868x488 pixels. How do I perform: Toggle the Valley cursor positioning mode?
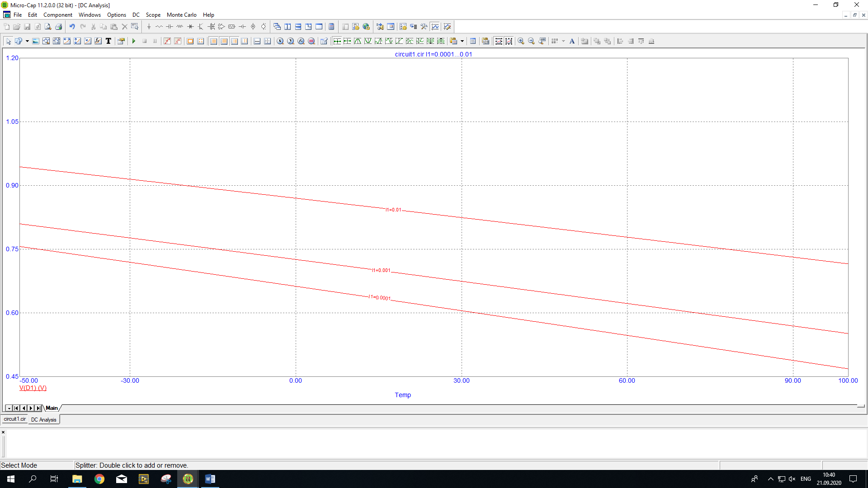click(x=368, y=41)
